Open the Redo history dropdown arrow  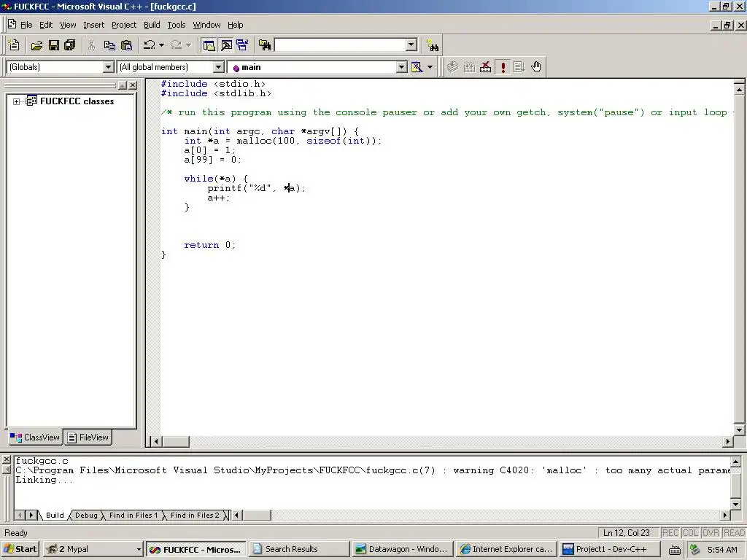(x=189, y=45)
